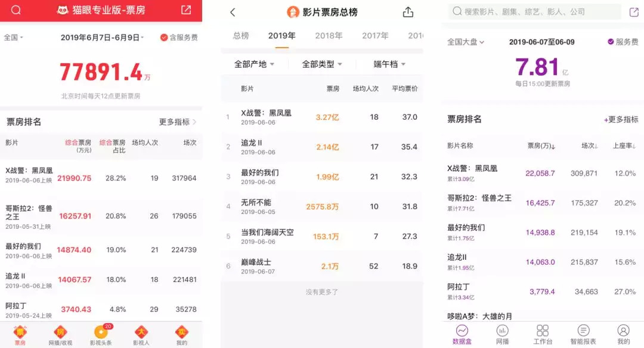Tap the search icon in Maoyan header
The width and height of the screenshot is (644, 348).
(16, 10)
